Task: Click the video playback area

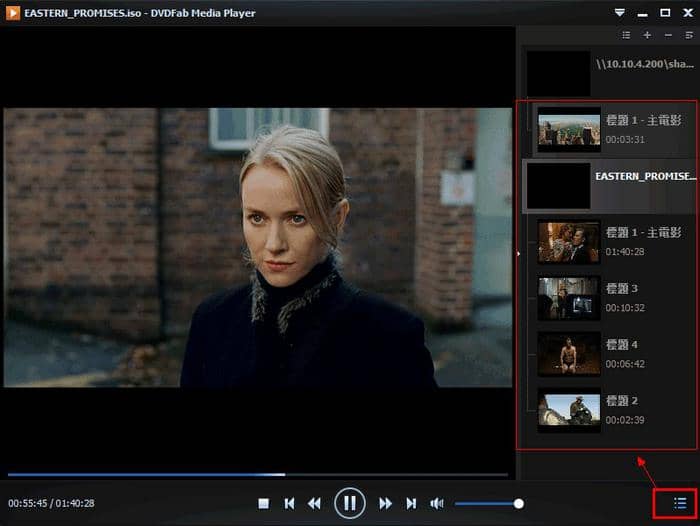Action: pos(258,247)
